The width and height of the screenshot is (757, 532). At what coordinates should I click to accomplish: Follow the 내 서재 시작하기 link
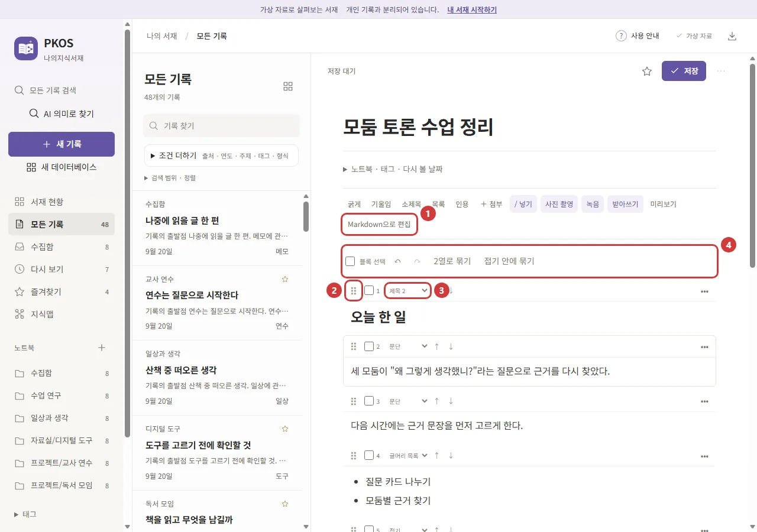[x=472, y=9]
